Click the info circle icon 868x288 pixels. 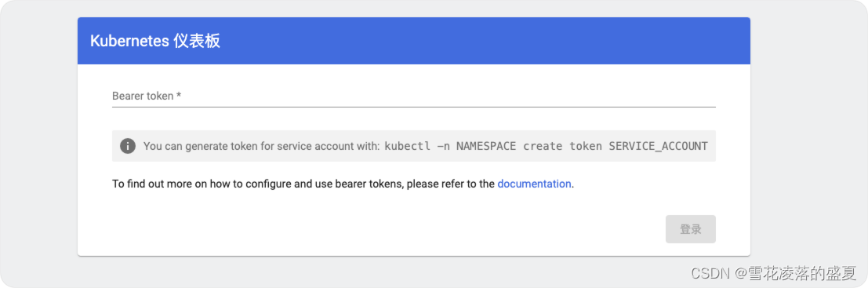(x=128, y=146)
